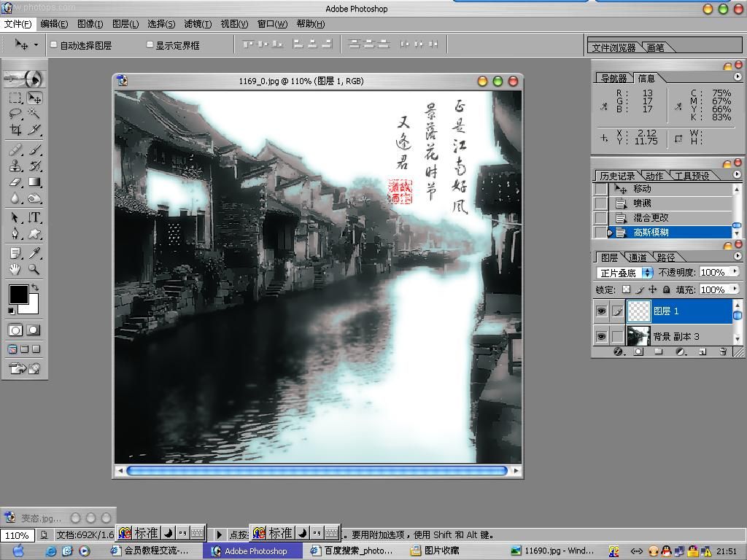Select the Vertical Type tool
The height and width of the screenshot is (560, 747).
click(35, 217)
